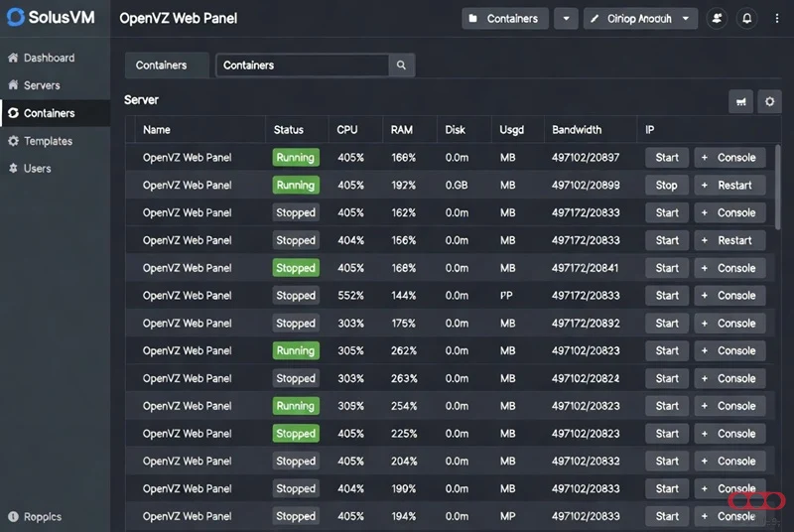
Task: Restart the container with 192% RAM
Action: [x=729, y=186]
